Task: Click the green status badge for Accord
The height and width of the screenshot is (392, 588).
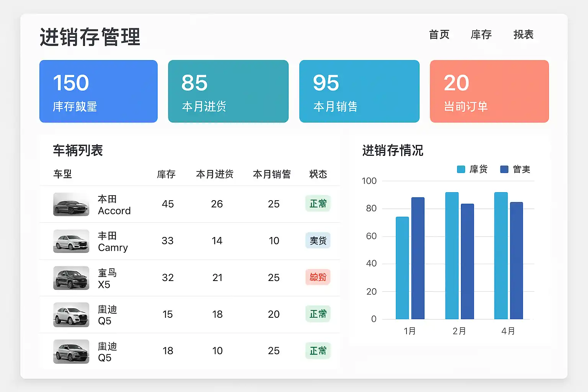Action: (x=318, y=204)
